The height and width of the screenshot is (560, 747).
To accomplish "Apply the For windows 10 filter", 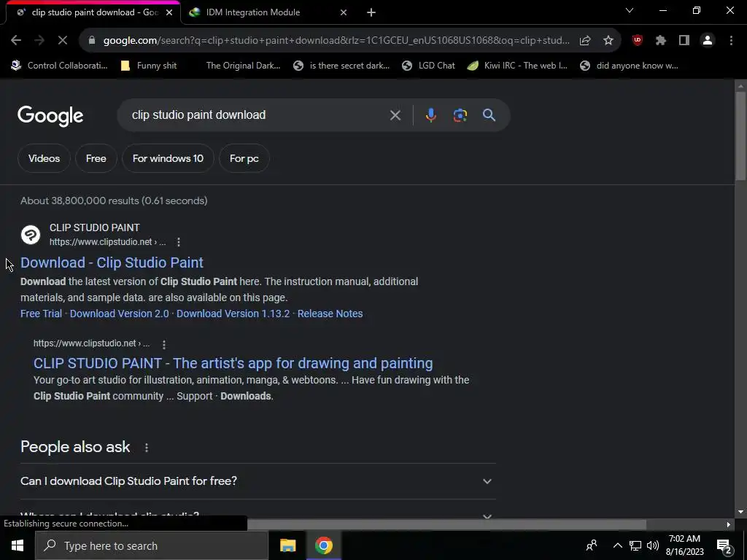I will tap(168, 158).
